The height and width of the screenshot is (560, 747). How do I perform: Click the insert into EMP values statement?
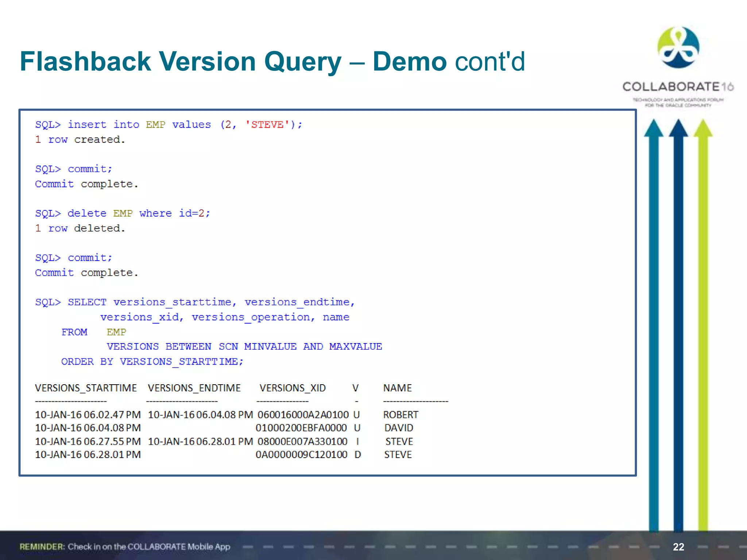tap(169, 125)
